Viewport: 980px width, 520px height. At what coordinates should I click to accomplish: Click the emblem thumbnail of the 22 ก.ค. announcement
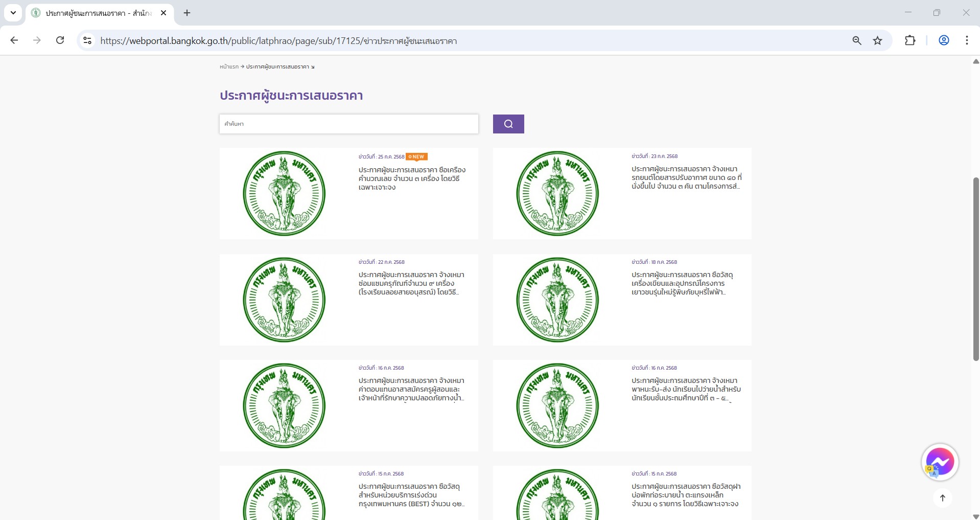click(x=284, y=300)
